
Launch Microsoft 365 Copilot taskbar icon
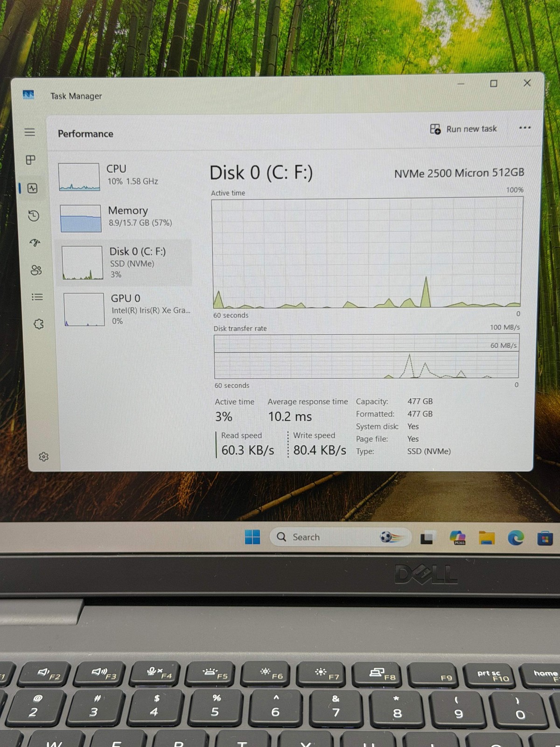[x=457, y=537]
